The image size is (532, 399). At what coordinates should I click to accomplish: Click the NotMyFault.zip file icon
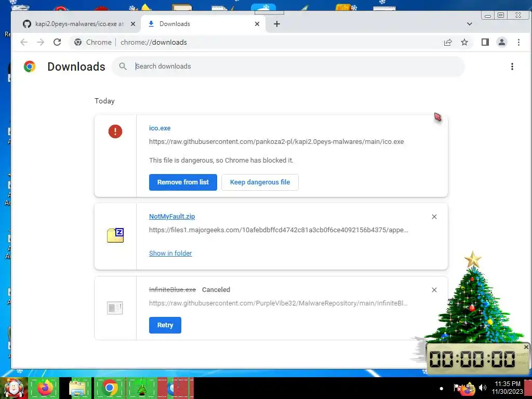115,235
